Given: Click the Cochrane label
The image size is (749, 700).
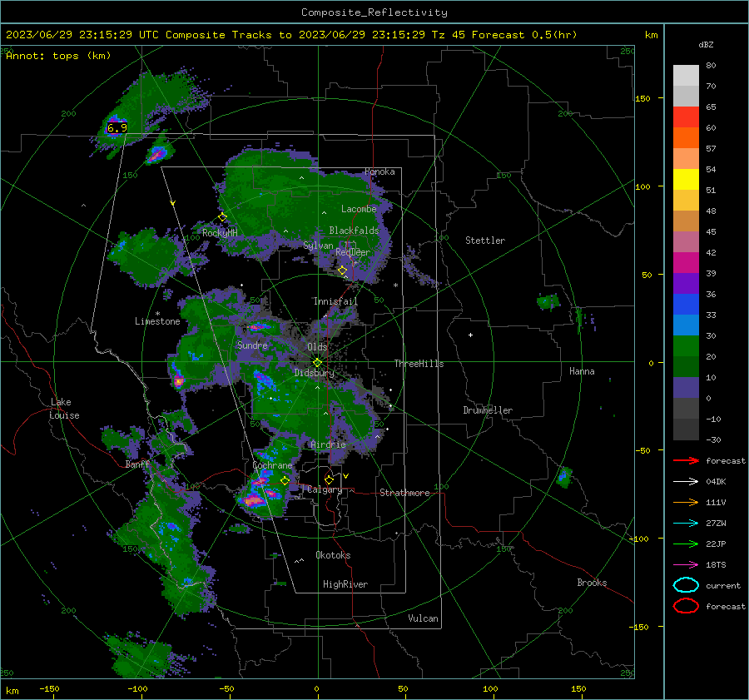Looking at the screenshot, I should point(272,465).
